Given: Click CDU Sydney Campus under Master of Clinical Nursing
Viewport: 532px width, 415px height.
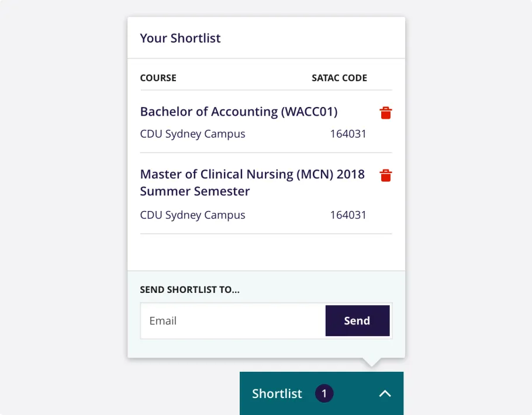Looking at the screenshot, I should point(192,215).
